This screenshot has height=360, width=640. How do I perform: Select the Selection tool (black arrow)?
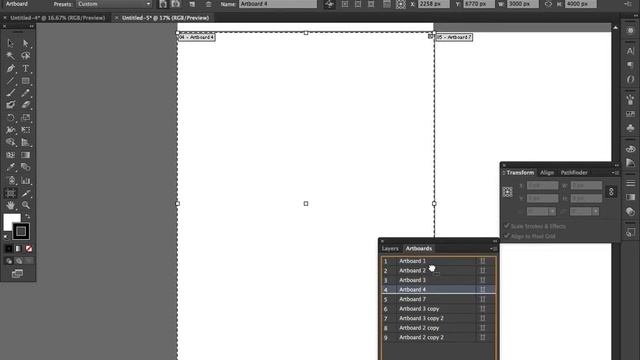[x=11, y=43]
